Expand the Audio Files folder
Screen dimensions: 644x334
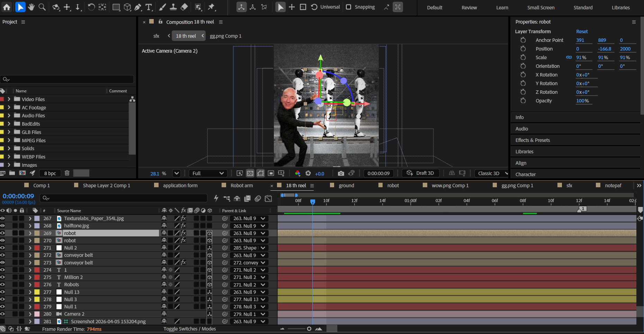click(x=9, y=116)
